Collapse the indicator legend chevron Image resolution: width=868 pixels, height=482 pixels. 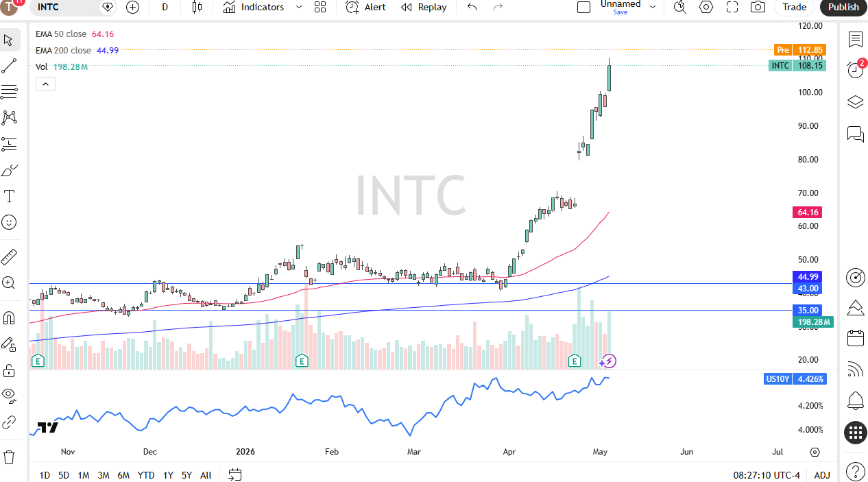[x=45, y=84]
